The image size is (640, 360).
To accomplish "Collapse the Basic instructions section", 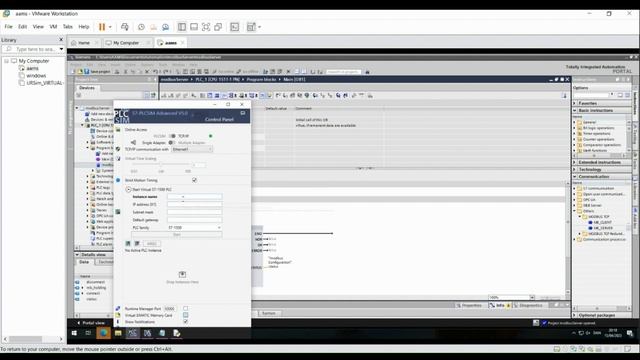I will pyautogui.click(x=575, y=111).
